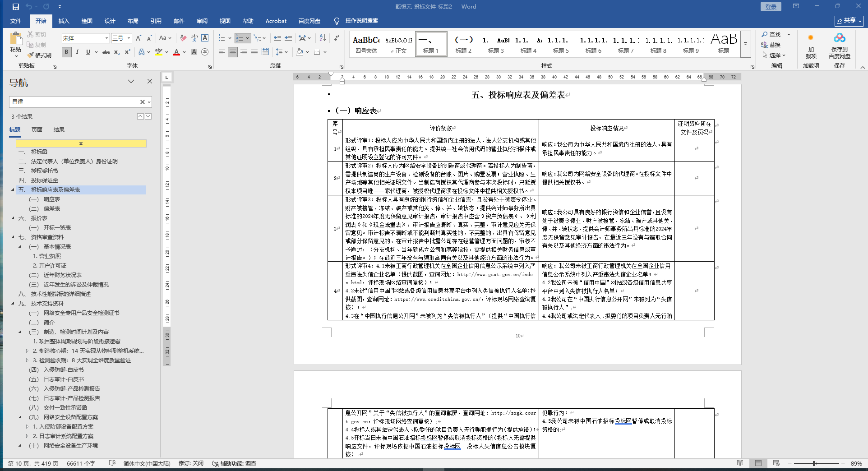The height and width of the screenshot is (471, 868).
Task: Click the show/hide paragraph marks icon
Action: (x=337, y=38)
